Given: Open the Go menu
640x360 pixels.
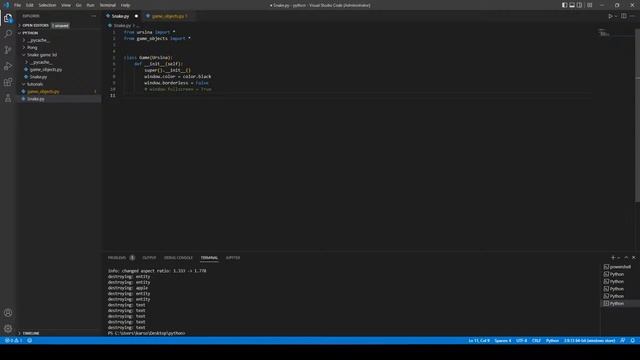Looking at the screenshot, I should coord(78,5).
